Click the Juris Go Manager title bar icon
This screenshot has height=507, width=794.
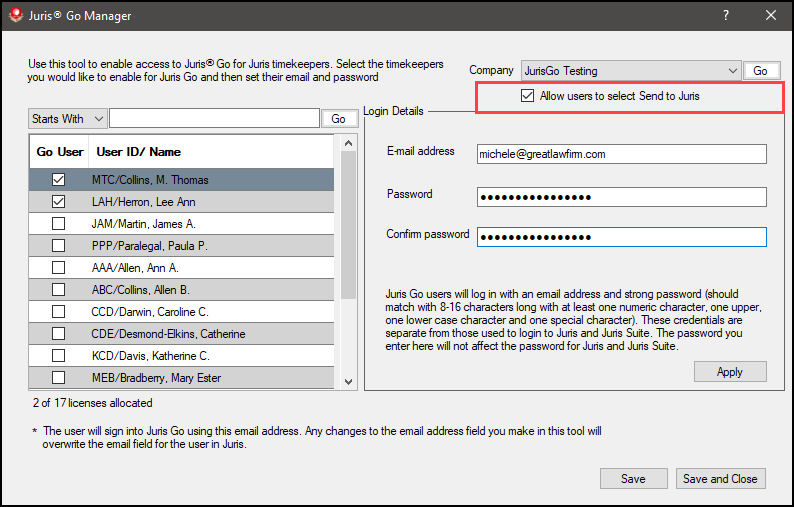(13, 16)
